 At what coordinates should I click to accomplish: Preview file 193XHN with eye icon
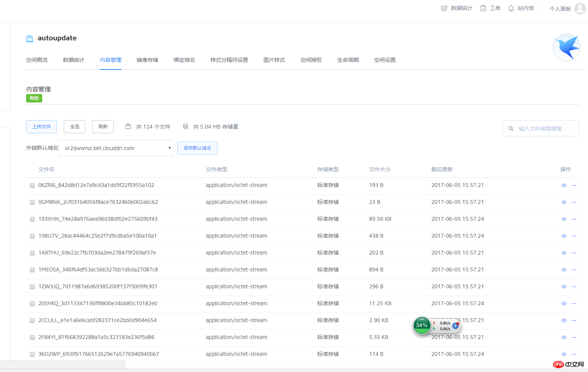coord(564,219)
